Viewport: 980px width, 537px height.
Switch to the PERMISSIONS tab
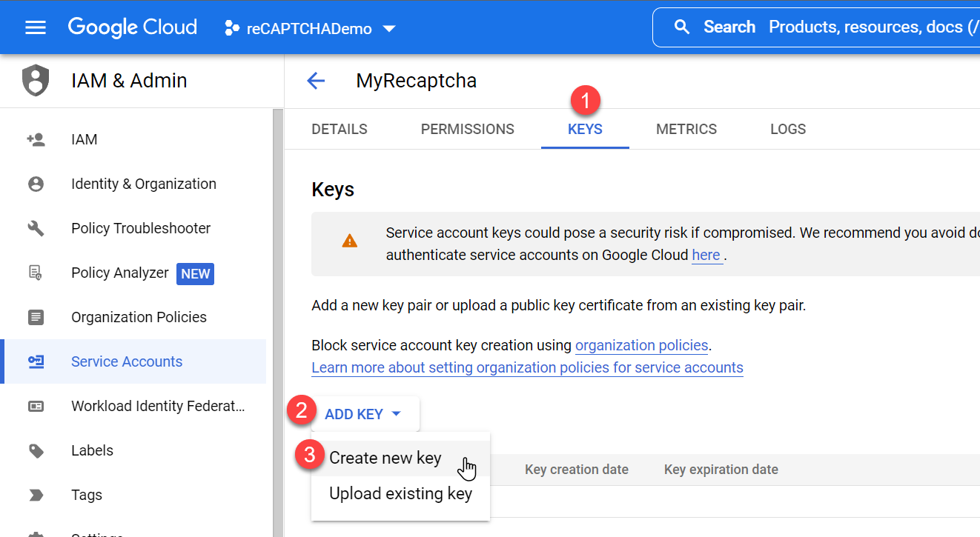(x=468, y=129)
